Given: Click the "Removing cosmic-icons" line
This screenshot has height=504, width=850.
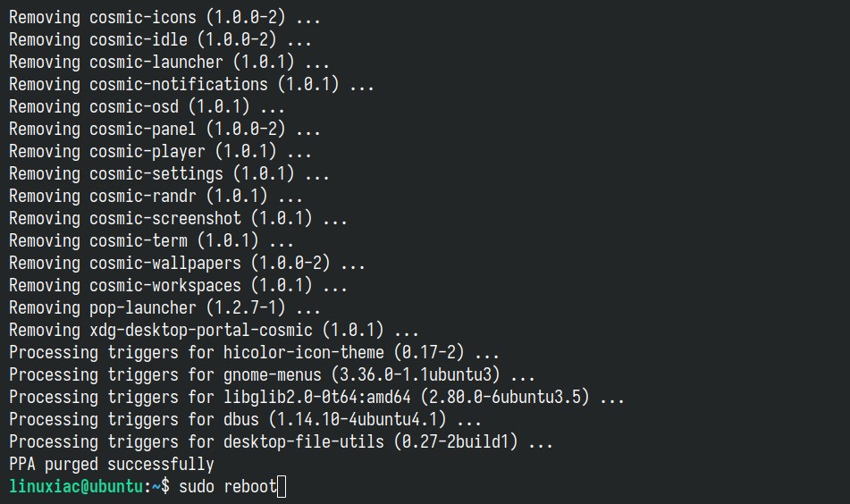Looking at the screenshot, I should click(165, 17).
